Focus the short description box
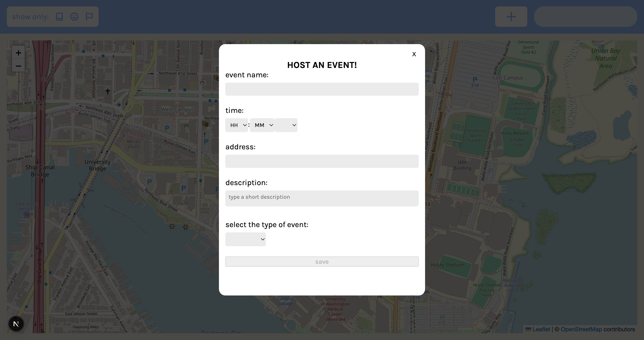The width and height of the screenshot is (644, 340). (322, 198)
